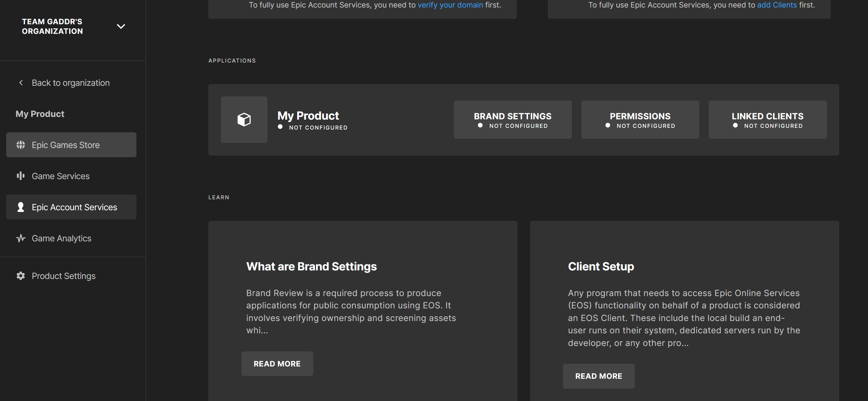
Task: Click the Epic Account Services person icon
Action: coord(21,207)
